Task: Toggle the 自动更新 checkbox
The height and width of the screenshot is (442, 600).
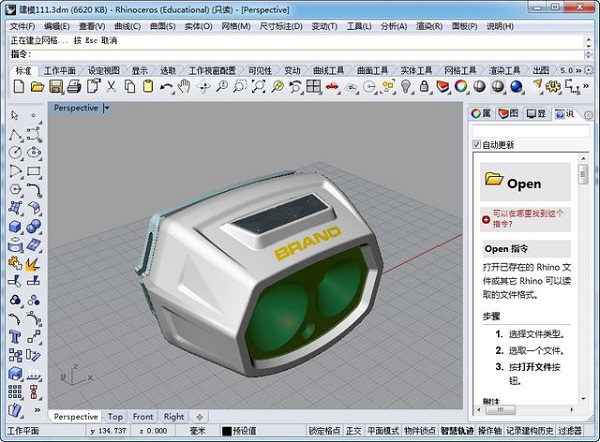Action: (x=477, y=145)
